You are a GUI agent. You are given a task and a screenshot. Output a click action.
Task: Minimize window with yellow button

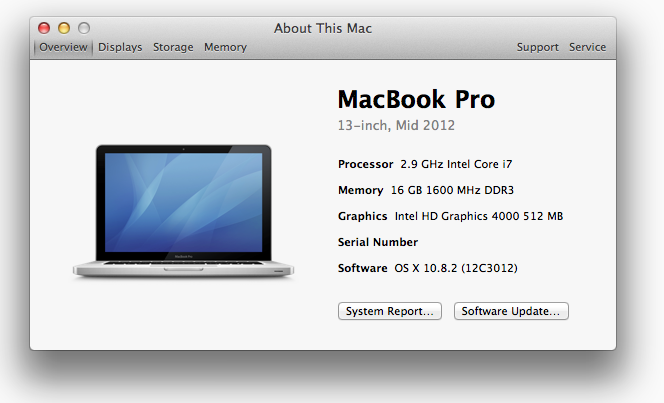(64, 28)
